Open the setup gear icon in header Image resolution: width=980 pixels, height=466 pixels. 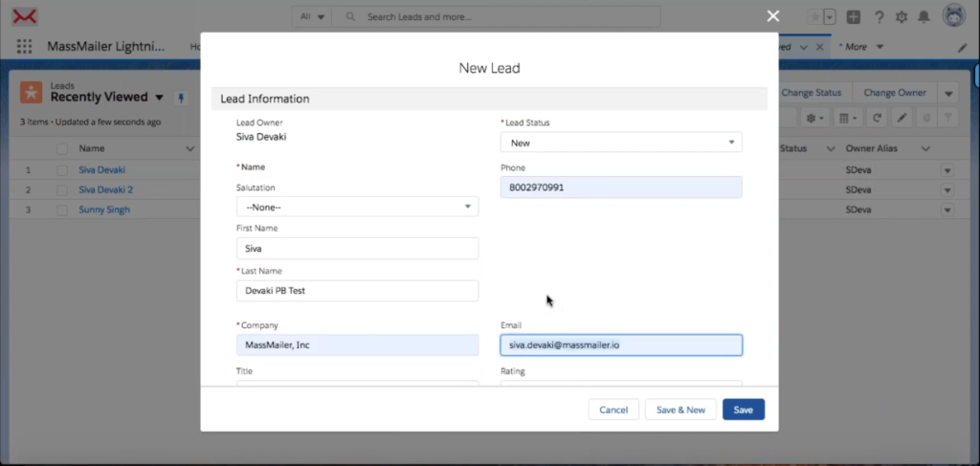[x=902, y=17]
